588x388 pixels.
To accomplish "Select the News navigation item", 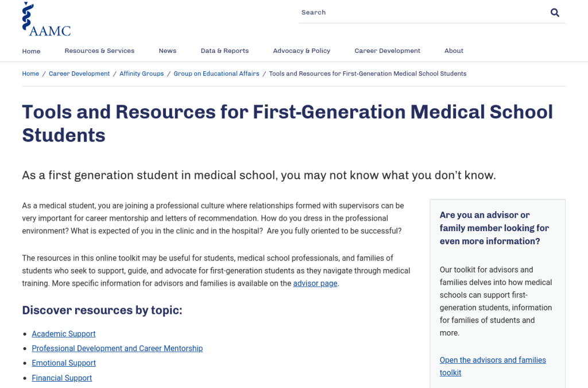I will click(x=167, y=51).
